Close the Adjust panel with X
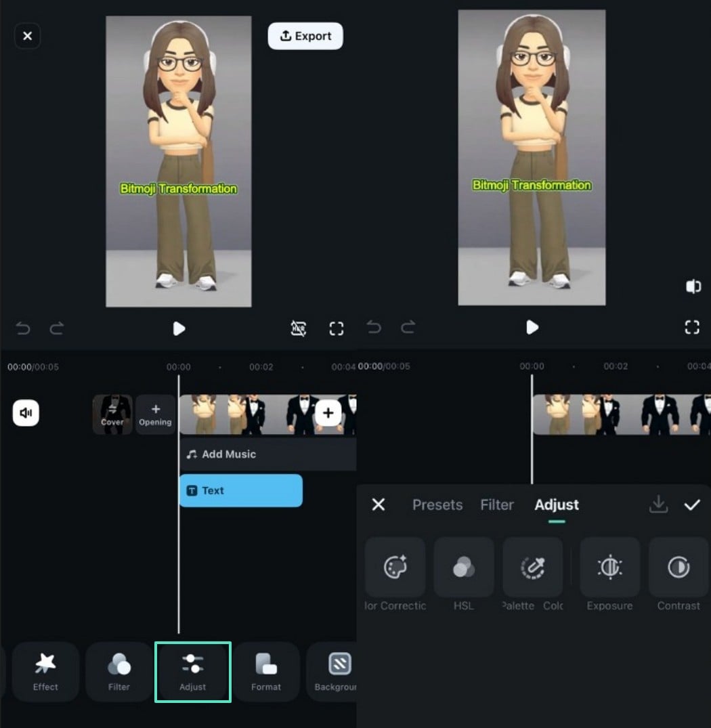This screenshot has height=728, width=711. pos(379,505)
